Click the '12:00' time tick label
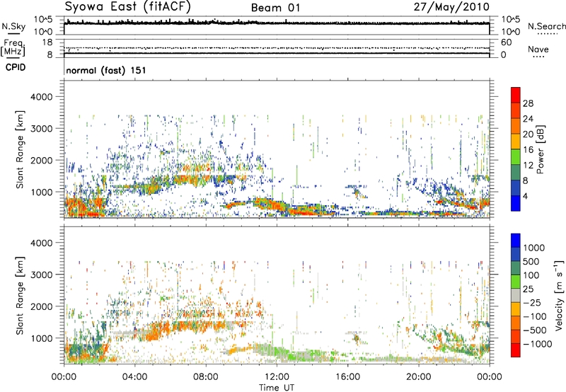The image size is (566, 392). (x=277, y=377)
